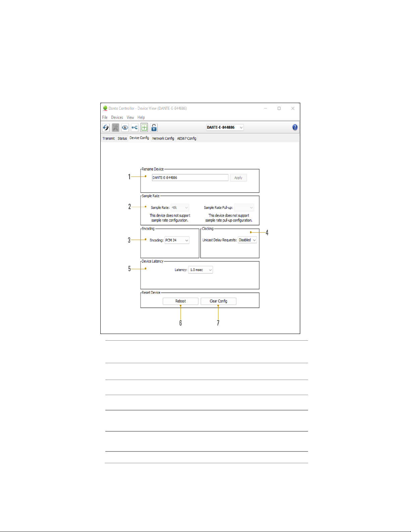Click the eye Identify Device icon
411x532 pixels.
coord(125,128)
